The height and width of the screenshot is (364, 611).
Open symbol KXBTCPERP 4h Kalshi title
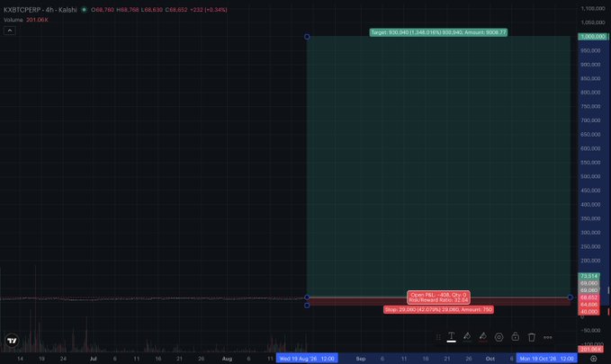pyautogui.click(x=40, y=10)
